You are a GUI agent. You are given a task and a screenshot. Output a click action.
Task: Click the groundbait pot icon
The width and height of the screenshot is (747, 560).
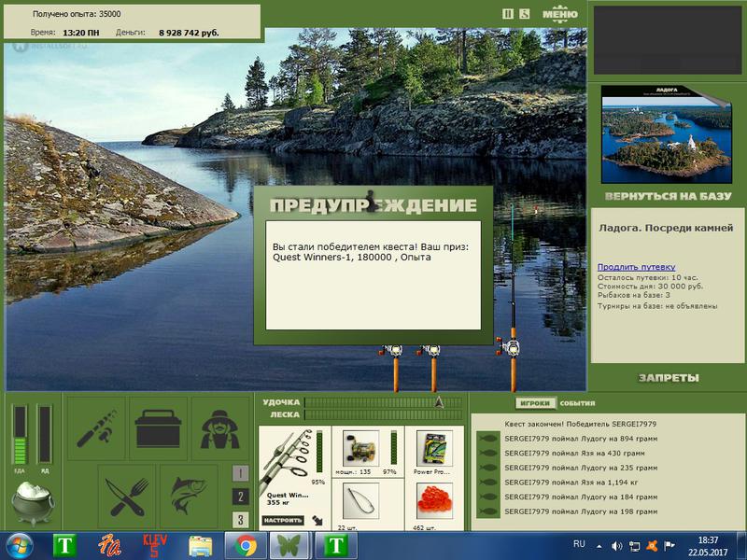(x=33, y=501)
